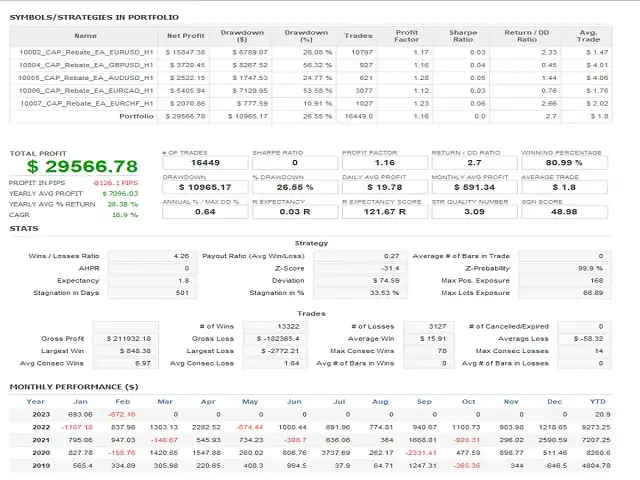Select row 10004_CAP_Rebate_EA_GBPUSD_H1
This screenshot has width=640, height=480.
click(x=311, y=65)
